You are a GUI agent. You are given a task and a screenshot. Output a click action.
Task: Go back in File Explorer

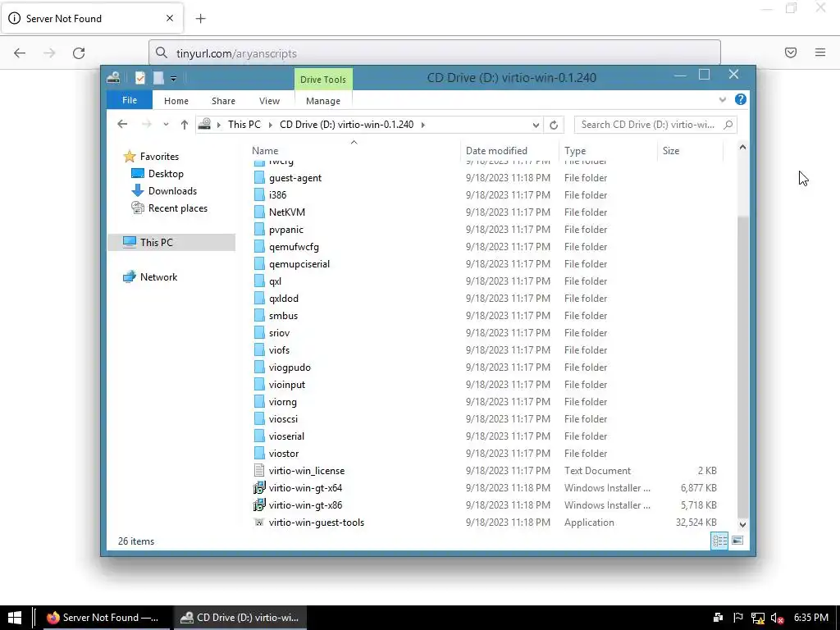pyautogui.click(x=122, y=125)
